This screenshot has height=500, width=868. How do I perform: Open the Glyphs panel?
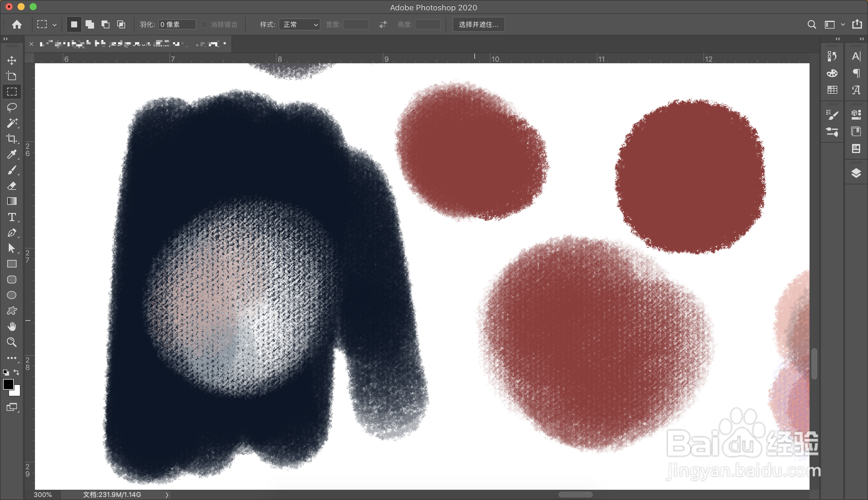pos(856,90)
